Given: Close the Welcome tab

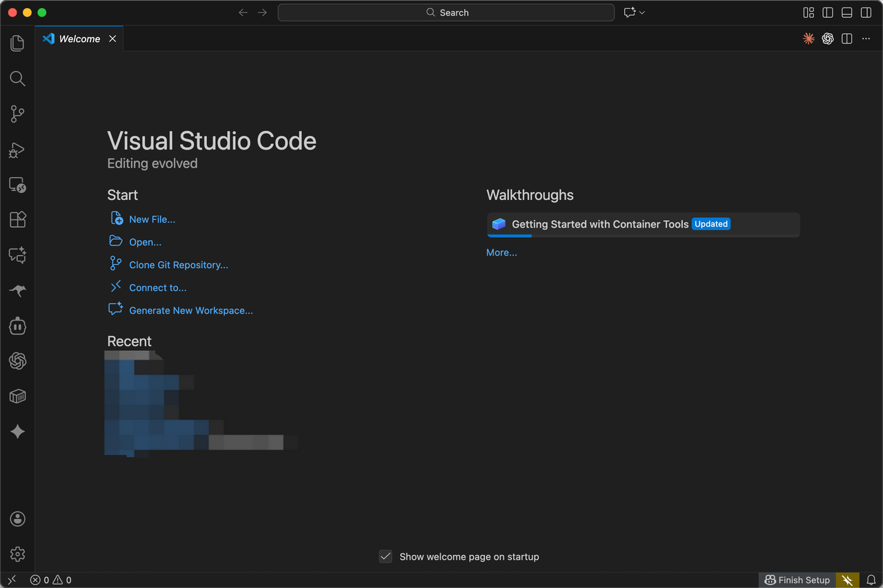Looking at the screenshot, I should point(112,39).
